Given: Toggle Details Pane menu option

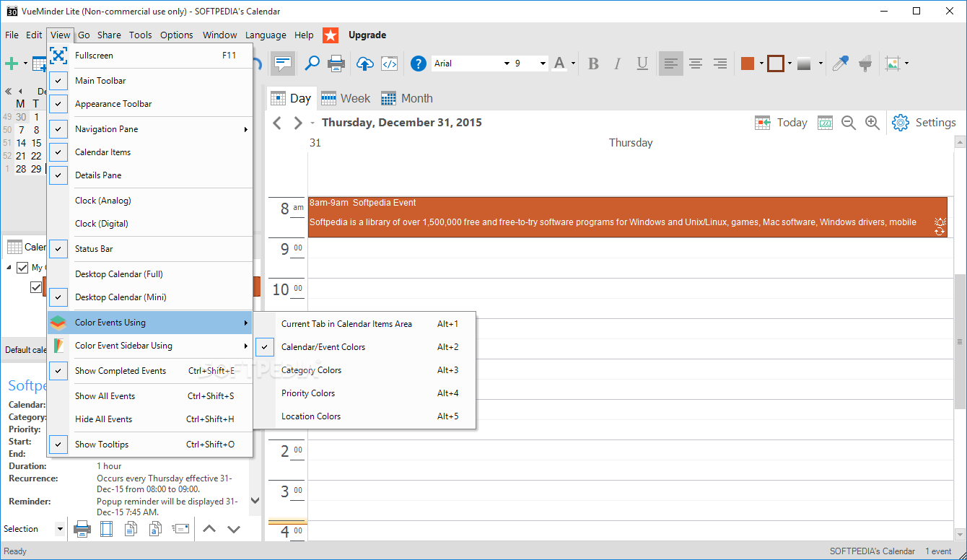Looking at the screenshot, I should 150,175.
